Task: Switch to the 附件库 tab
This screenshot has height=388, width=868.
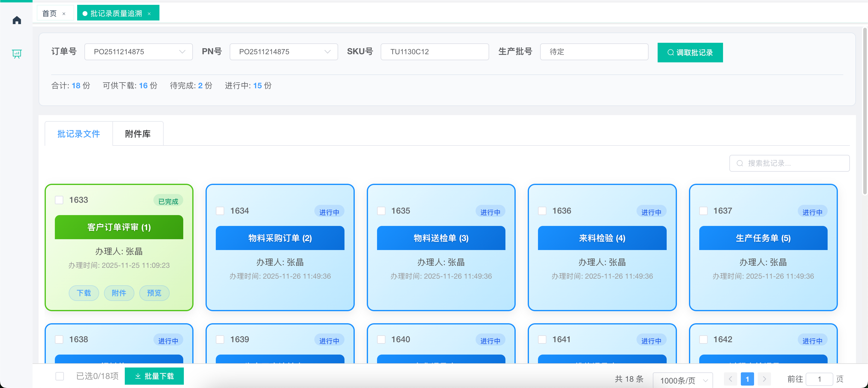Action: 138,134
